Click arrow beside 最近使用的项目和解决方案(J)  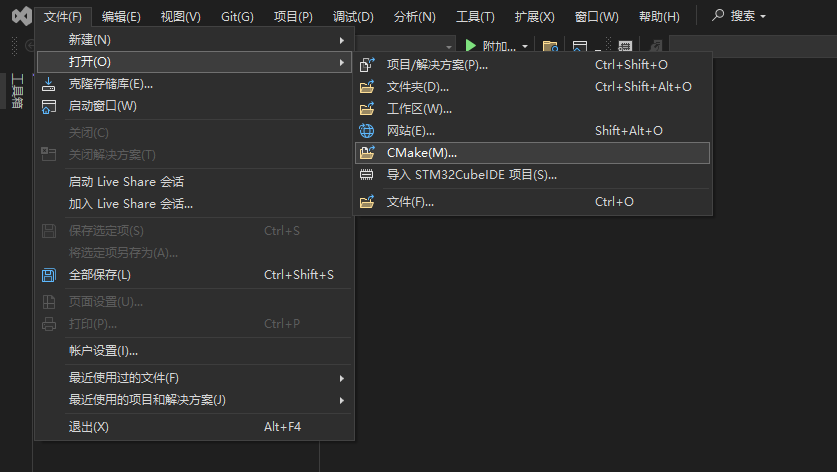point(342,400)
